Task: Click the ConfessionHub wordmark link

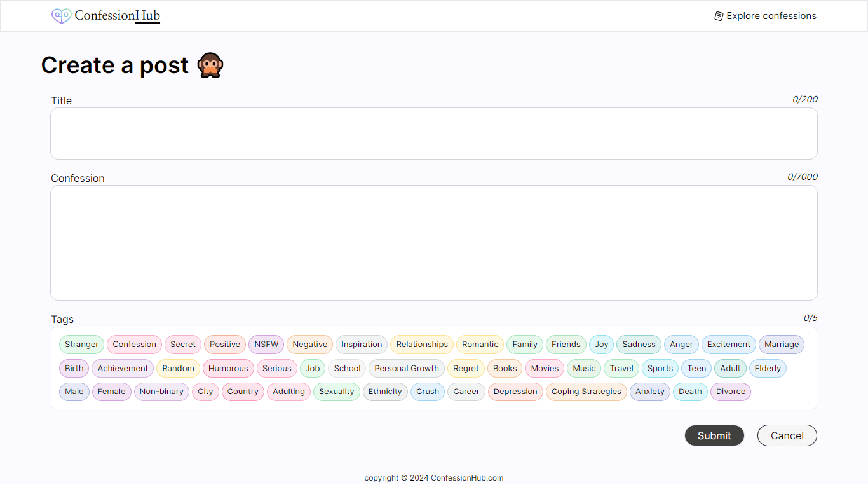Action: coord(117,15)
